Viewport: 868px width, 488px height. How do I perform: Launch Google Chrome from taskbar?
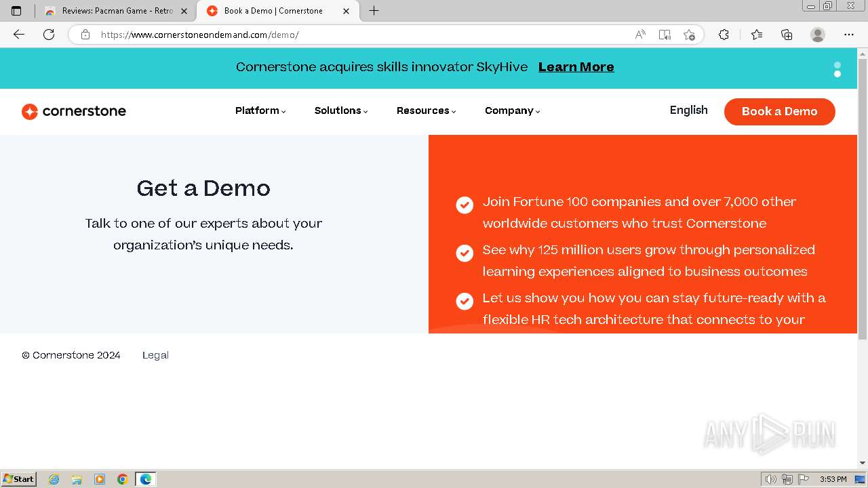(123, 479)
